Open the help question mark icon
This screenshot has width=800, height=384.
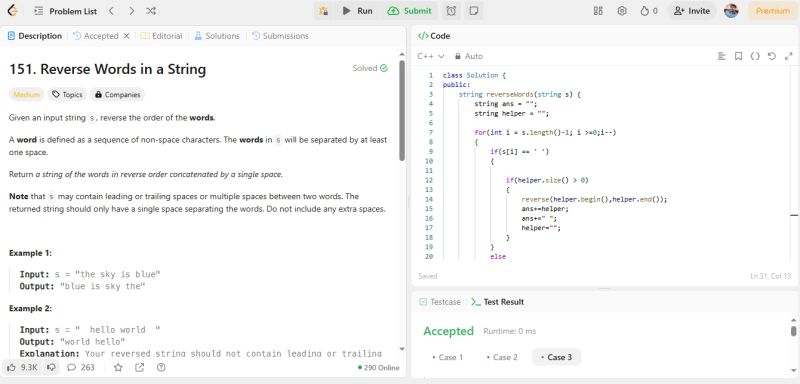[x=161, y=367]
